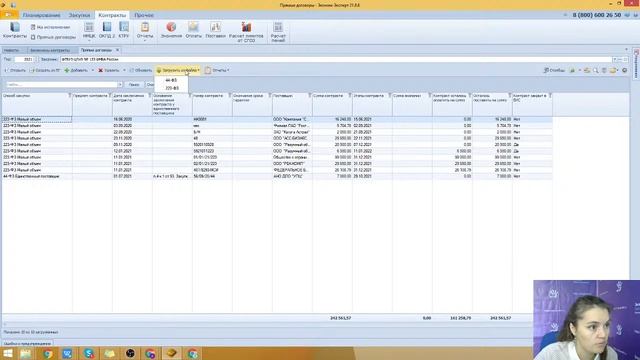Click the application menu button at top-left
Viewport: 640px width, 360px height.
[8, 15]
